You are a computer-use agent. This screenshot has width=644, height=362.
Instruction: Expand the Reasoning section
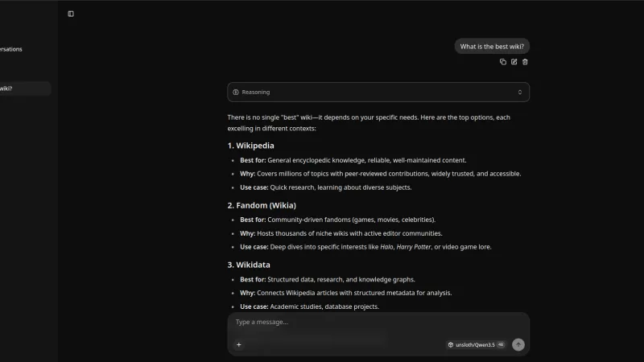click(x=378, y=92)
